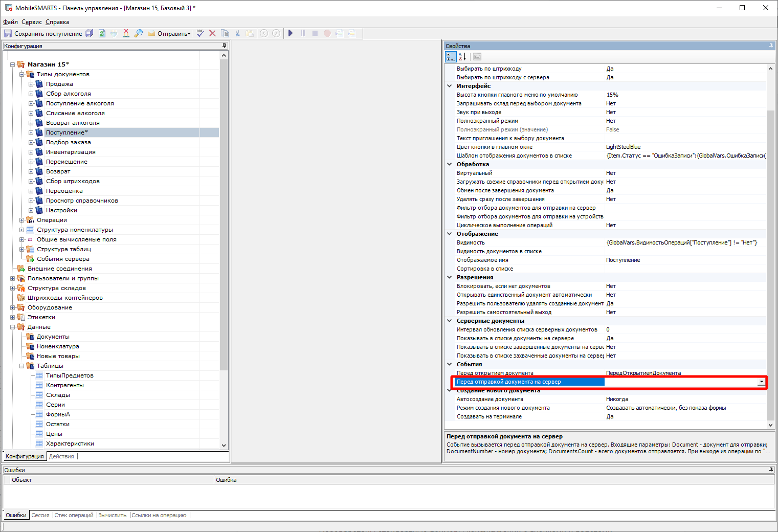This screenshot has height=532, width=778.
Task: Start debugging with the play icon
Action: [x=291, y=33]
